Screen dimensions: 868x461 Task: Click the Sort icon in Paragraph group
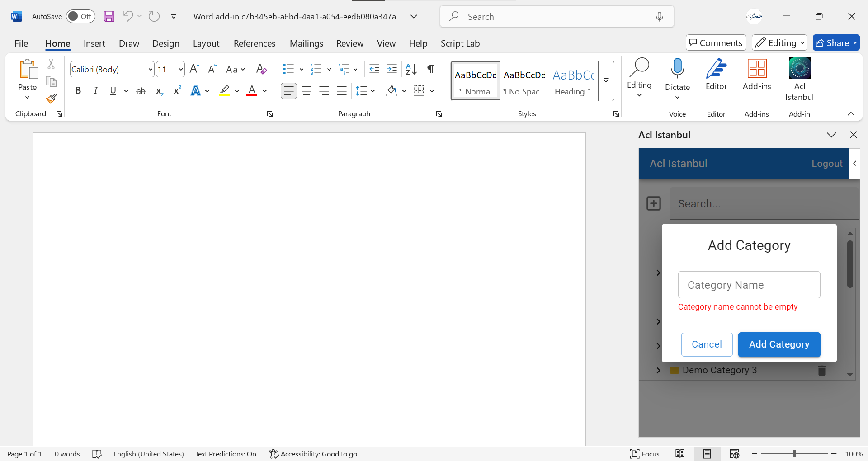click(x=411, y=69)
